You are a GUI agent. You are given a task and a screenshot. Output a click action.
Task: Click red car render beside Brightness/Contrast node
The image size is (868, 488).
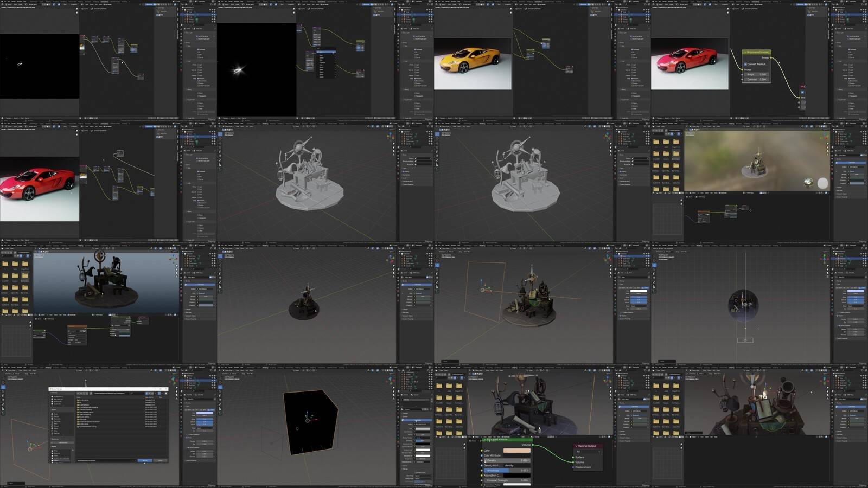click(x=690, y=64)
